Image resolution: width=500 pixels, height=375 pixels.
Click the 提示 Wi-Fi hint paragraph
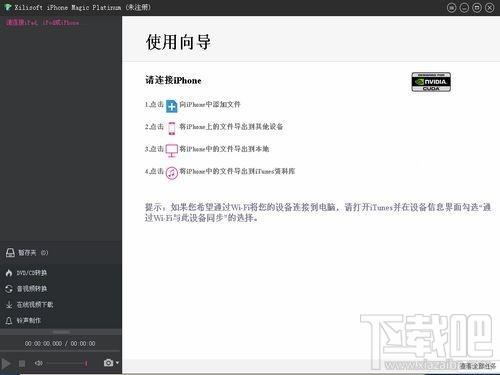pos(318,212)
